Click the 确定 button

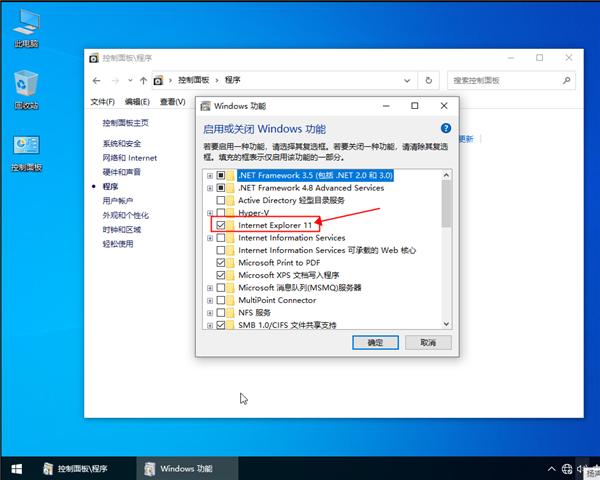click(375, 343)
